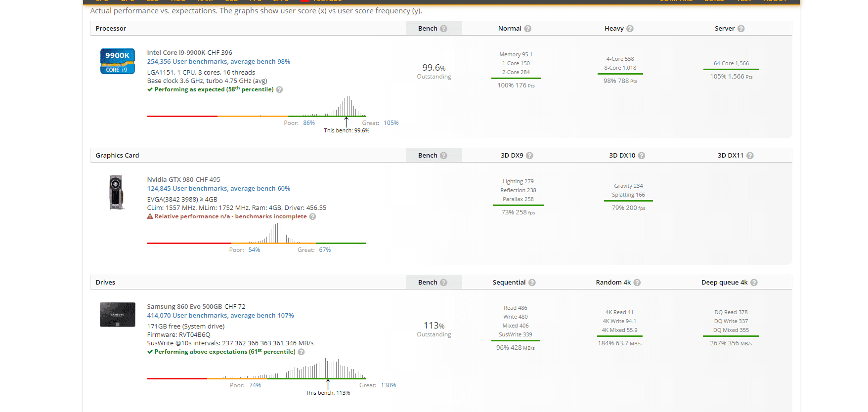This screenshot has width=868, height=412.
Task: Click help icon beside 3D DX11 header
Action: [x=750, y=156]
